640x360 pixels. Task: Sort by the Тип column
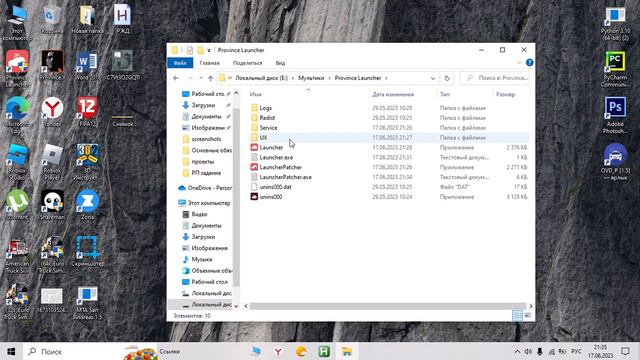point(444,94)
